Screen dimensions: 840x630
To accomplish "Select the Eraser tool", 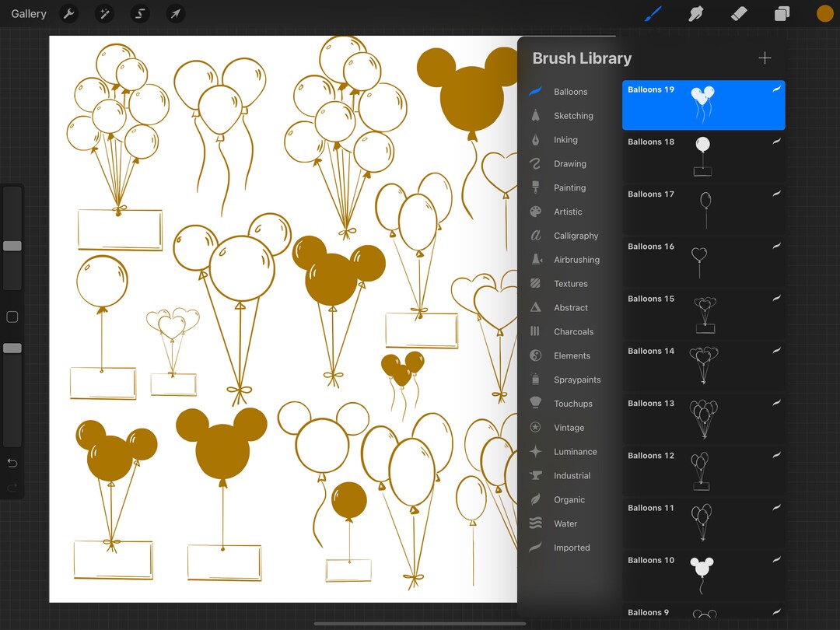I will tap(738, 13).
